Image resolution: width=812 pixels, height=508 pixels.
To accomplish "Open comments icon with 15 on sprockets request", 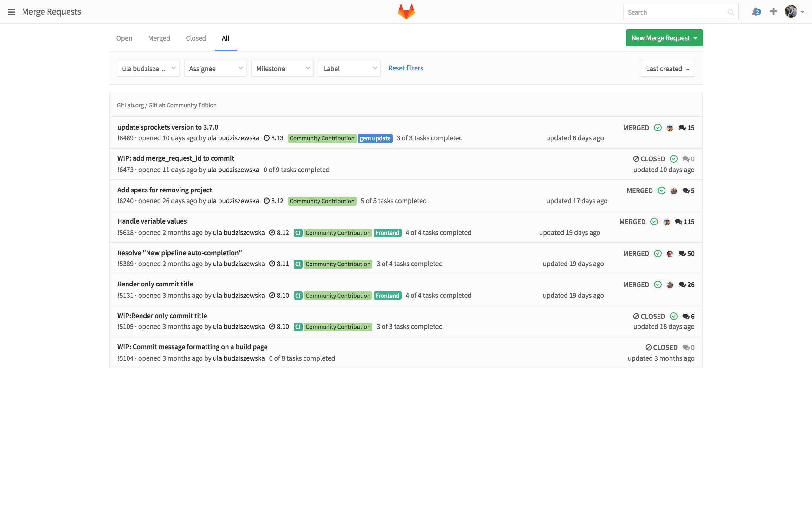I will (x=686, y=128).
